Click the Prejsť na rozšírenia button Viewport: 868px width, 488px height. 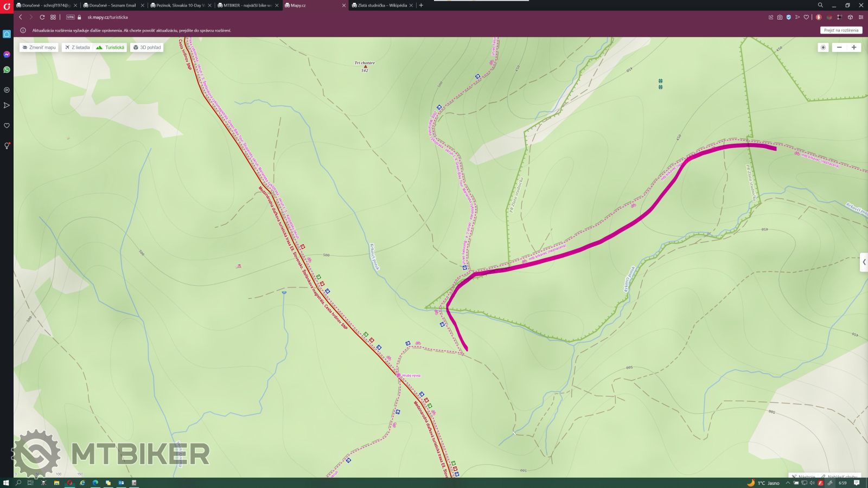point(841,30)
